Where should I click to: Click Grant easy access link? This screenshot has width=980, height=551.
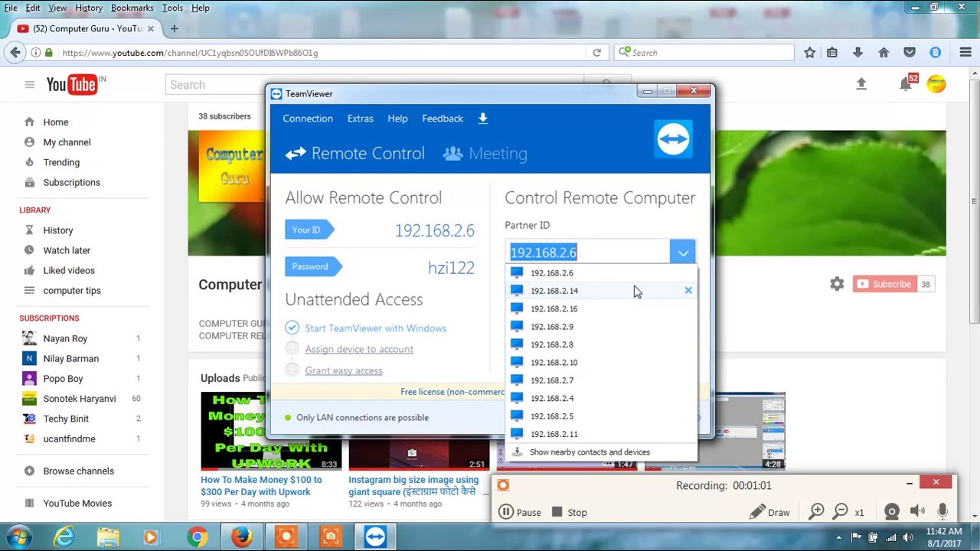pos(344,370)
